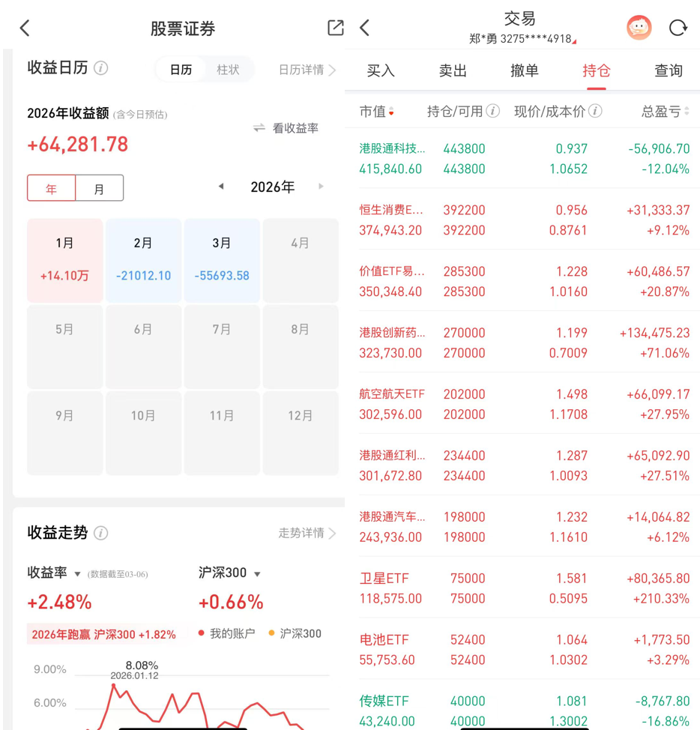Tap the +2.48% account return value
The image size is (700, 730).
coord(59,602)
